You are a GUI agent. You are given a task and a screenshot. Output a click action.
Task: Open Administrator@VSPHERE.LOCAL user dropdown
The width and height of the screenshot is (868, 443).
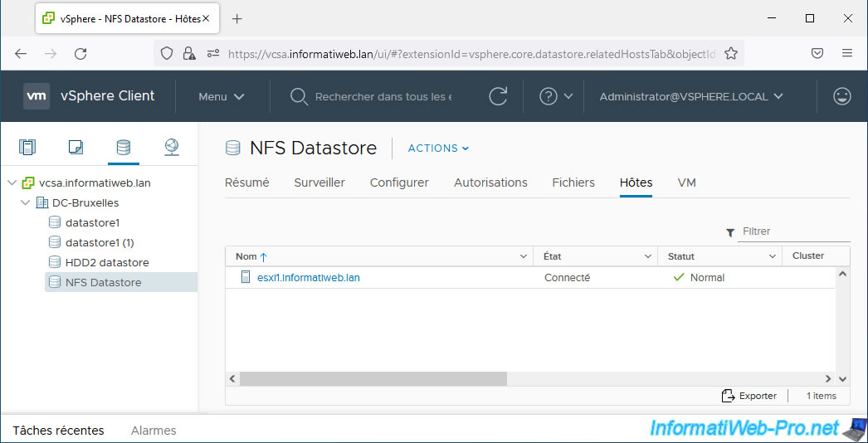tap(690, 96)
